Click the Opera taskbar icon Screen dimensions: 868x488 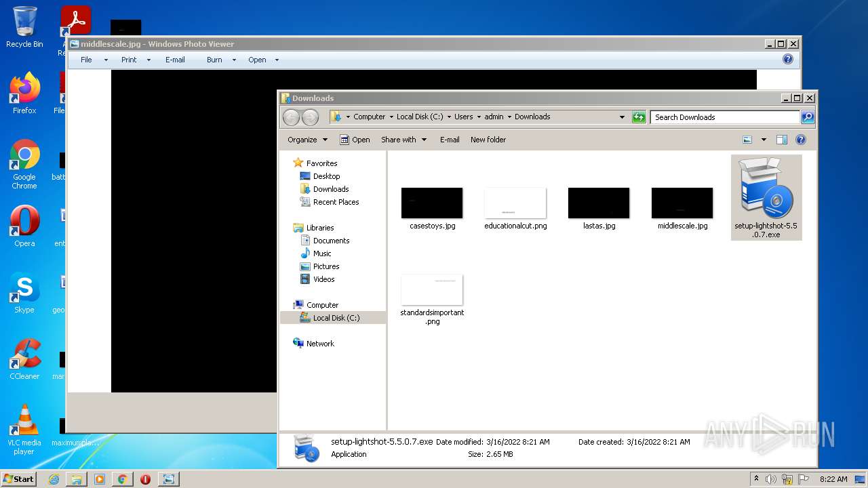(145, 479)
